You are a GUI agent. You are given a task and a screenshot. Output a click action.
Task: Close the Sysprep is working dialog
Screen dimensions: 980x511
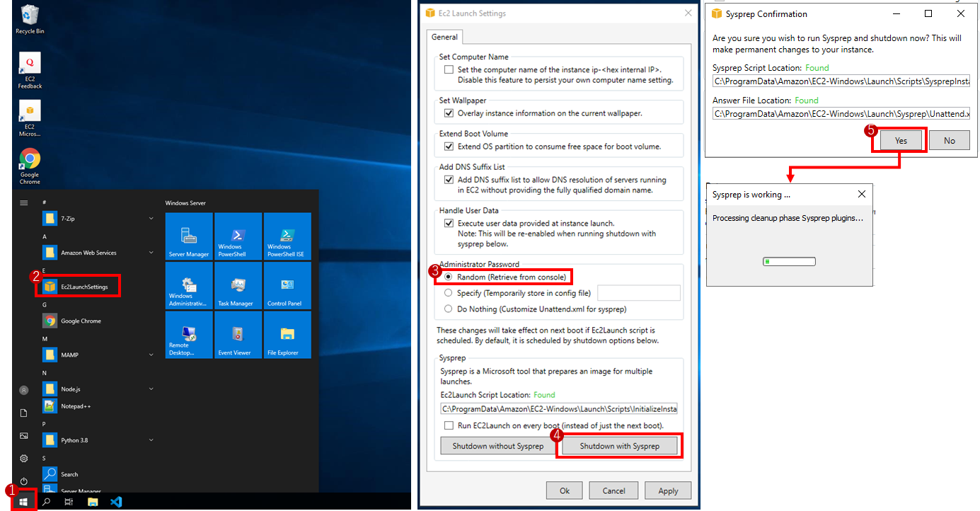861,194
